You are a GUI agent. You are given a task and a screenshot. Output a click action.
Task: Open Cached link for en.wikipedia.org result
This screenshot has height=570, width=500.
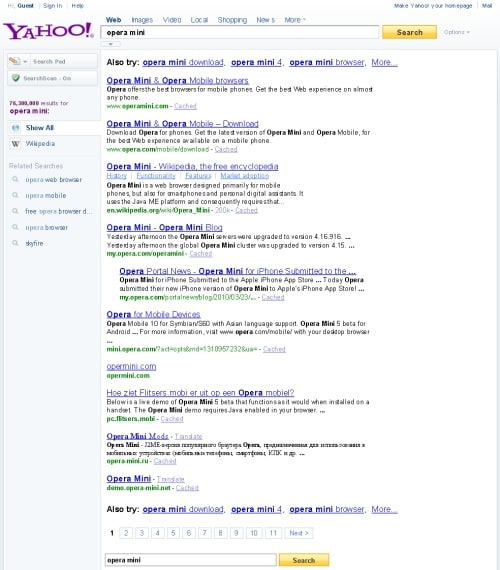tap(246, 210)
